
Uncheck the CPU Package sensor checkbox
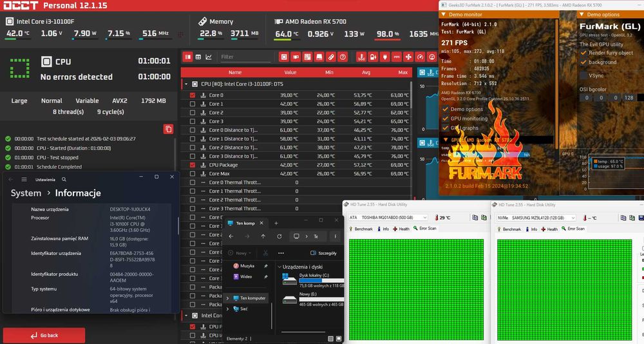point(193,165)
